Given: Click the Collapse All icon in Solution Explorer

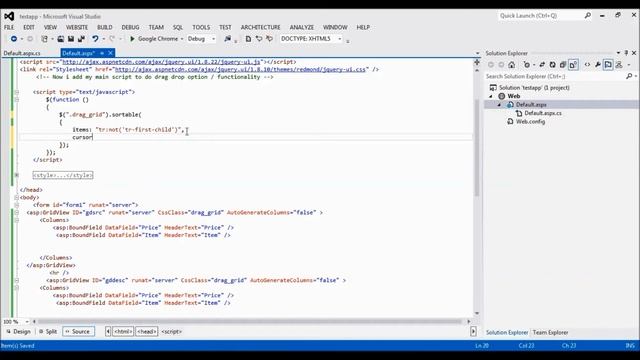Looking at the screenshot, I should [563, 64].
